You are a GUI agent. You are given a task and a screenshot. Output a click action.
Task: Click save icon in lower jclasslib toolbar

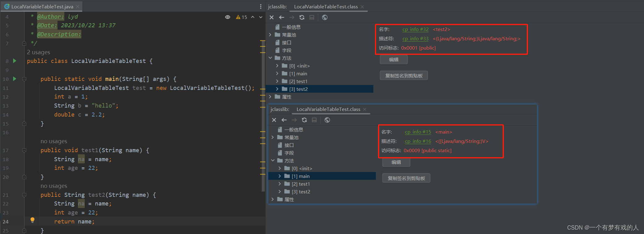[314, 120]
